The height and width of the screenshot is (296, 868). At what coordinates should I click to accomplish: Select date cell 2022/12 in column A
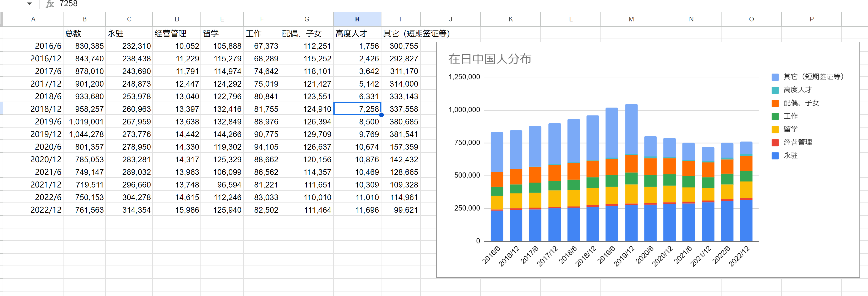33,210
